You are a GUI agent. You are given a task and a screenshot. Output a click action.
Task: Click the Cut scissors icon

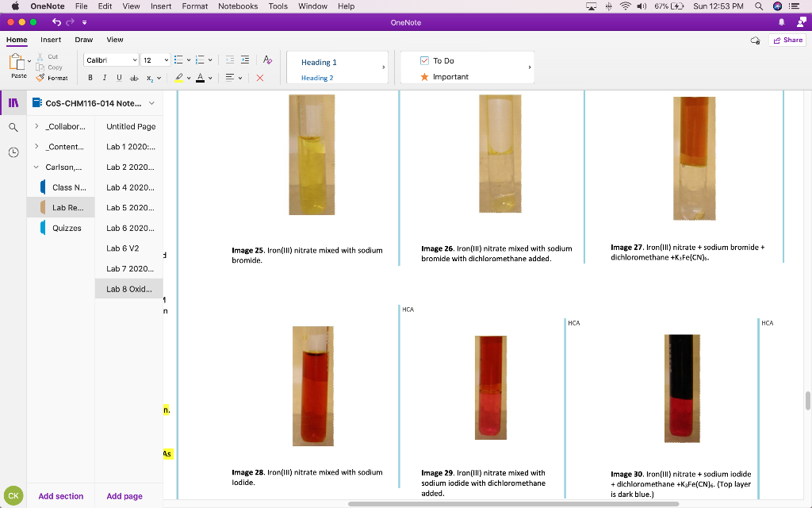(x=40, y=56)
